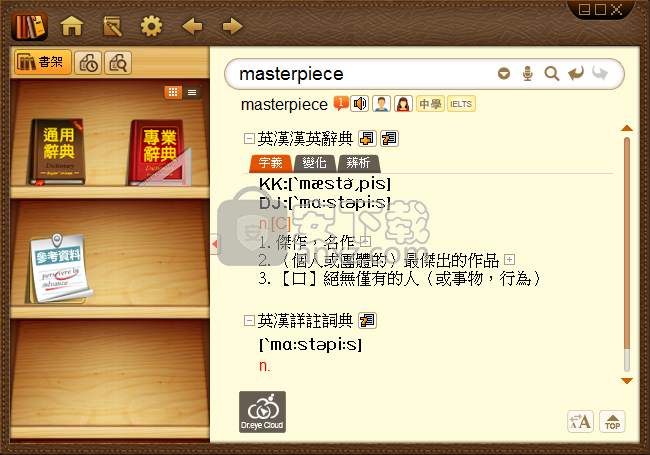Viewport: 650px width, 455px height.
Task: Click the window mini-mode button
Action: tap(584, 9)
